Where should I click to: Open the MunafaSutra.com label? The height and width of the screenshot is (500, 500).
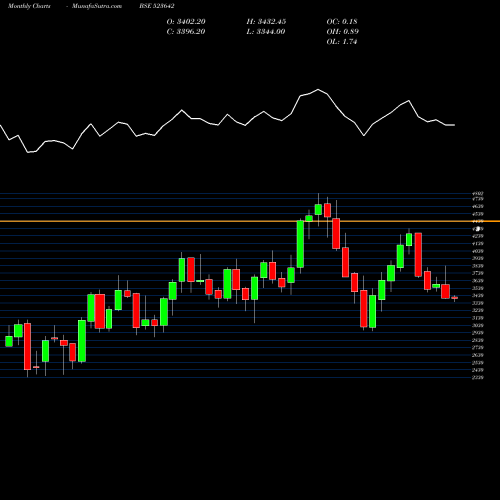(x=97, y=6)
